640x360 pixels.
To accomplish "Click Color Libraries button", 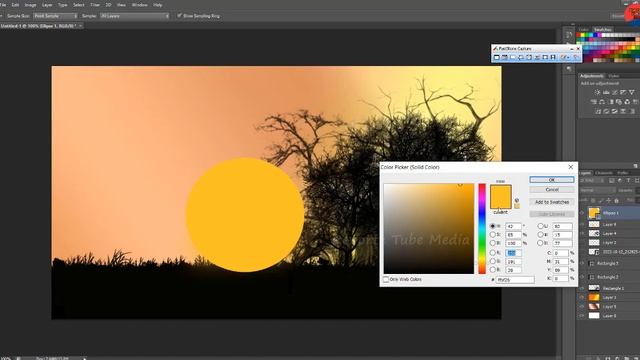I will coord(552,214).
